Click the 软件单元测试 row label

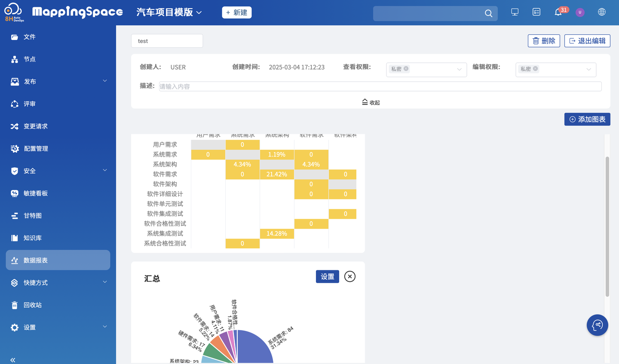165,204
